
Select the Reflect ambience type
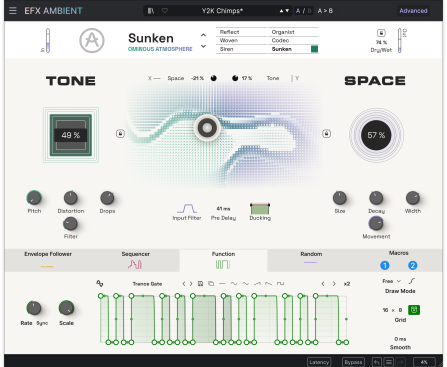tap(241, 32)
